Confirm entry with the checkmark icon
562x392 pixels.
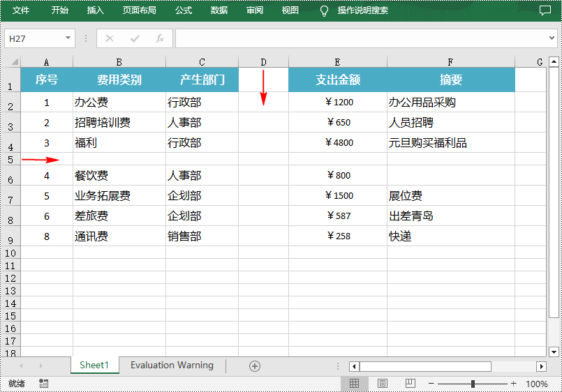[x=135, y=38]
